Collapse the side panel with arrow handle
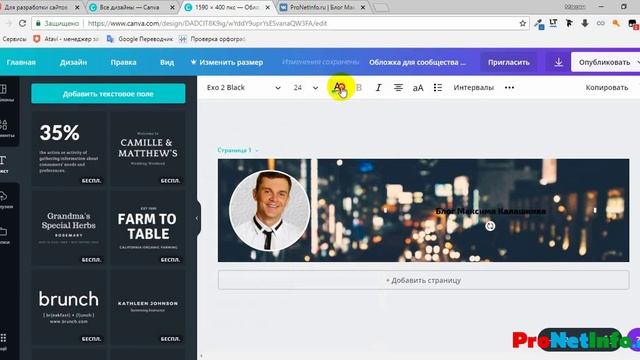 [x=197, y=218]
